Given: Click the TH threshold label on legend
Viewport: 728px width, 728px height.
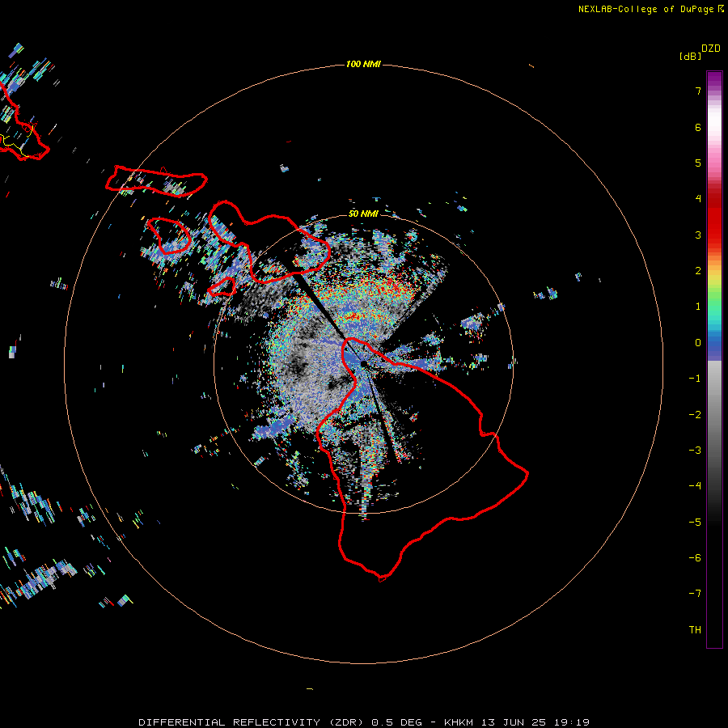Looking at the screenshot, I should point(695,630).
